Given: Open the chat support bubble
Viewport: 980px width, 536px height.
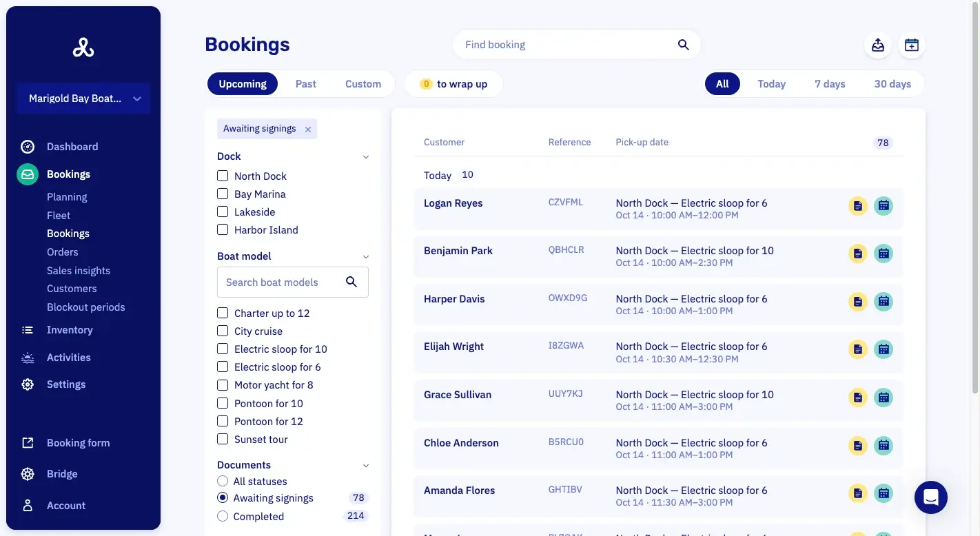Looking at the screenshot, I should 931,497.
